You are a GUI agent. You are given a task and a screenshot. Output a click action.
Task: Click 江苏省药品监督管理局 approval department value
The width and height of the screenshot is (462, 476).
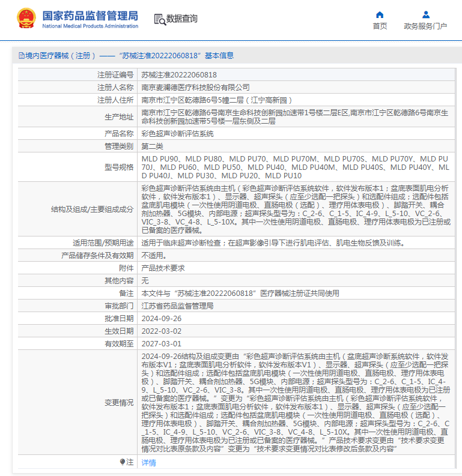[177, 306]
